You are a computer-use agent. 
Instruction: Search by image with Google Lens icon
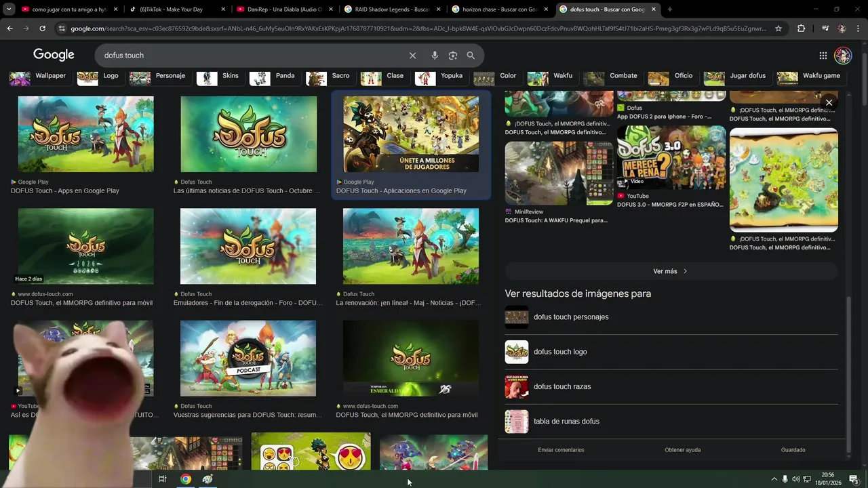(x=453, y=56)
